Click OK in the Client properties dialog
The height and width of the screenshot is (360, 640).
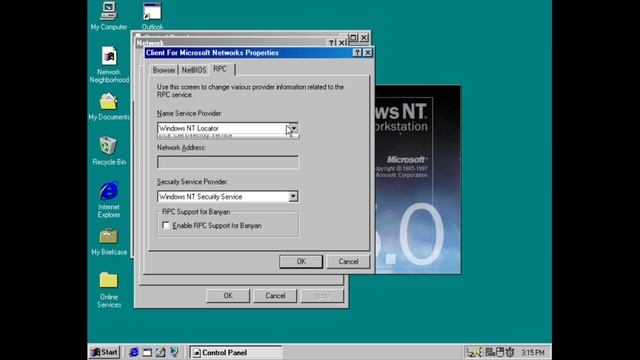(x=301, y=262)
